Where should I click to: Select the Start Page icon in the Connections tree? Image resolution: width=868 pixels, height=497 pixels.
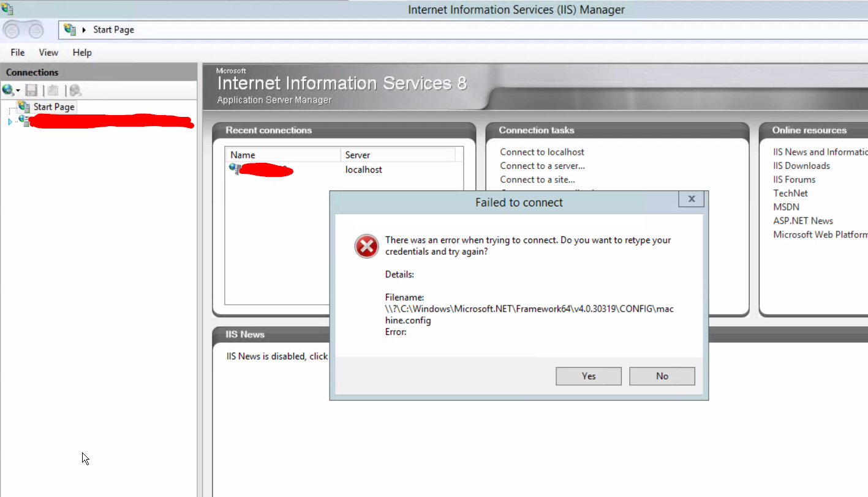point(25,106)
